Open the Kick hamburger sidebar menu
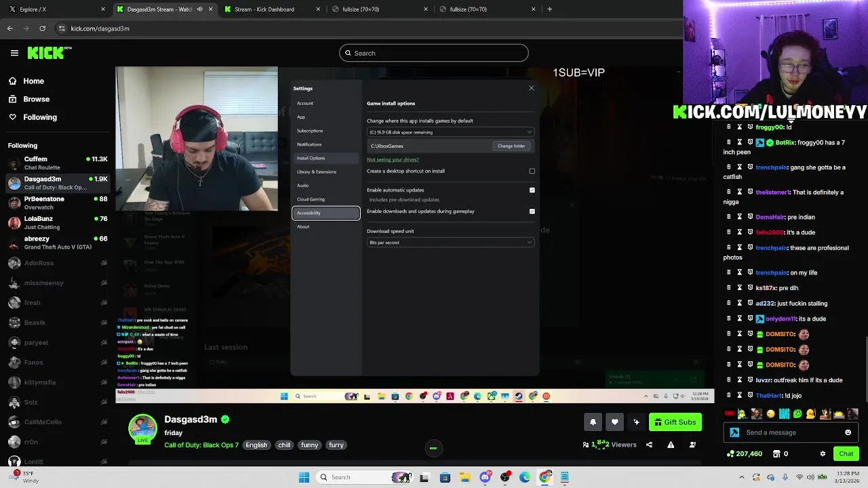 coord(14,53)
